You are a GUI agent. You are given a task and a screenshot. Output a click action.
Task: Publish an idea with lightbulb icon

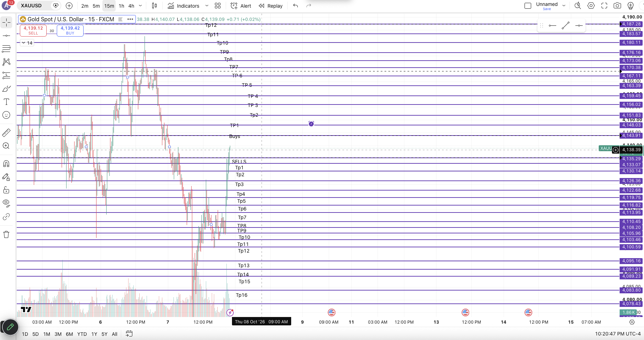pyautogui.click(x=630, y=6)
